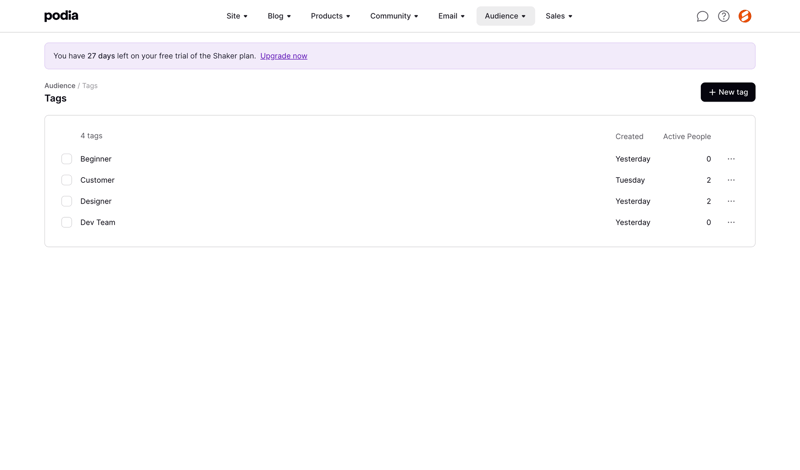Open the Dev Team tag name

tap(97, 222)
